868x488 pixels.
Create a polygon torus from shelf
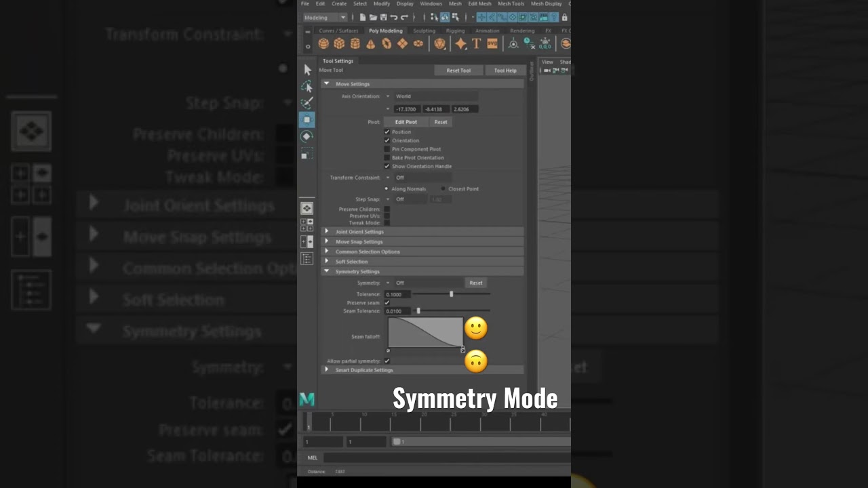pyautogui.click(x=387, y=43)
